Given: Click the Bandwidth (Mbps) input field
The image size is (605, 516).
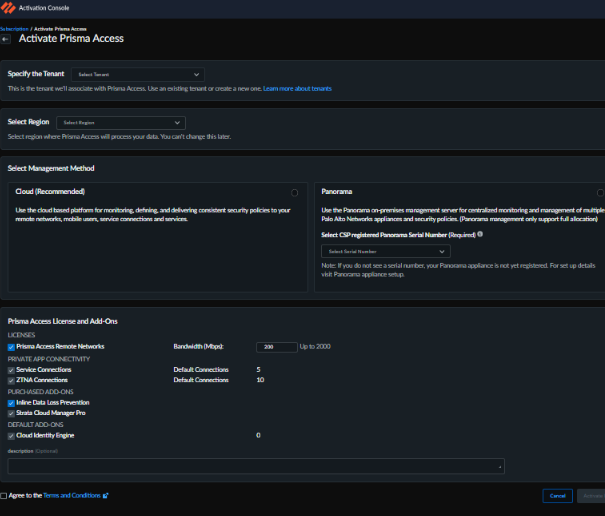Looking at the screenshot, I should click(x=276, y=347).
